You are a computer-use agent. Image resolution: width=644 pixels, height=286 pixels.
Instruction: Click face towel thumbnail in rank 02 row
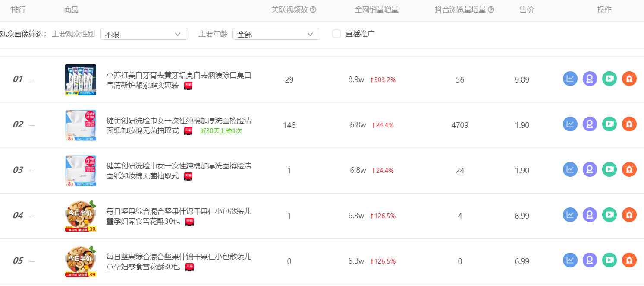[x=81, y=125]
